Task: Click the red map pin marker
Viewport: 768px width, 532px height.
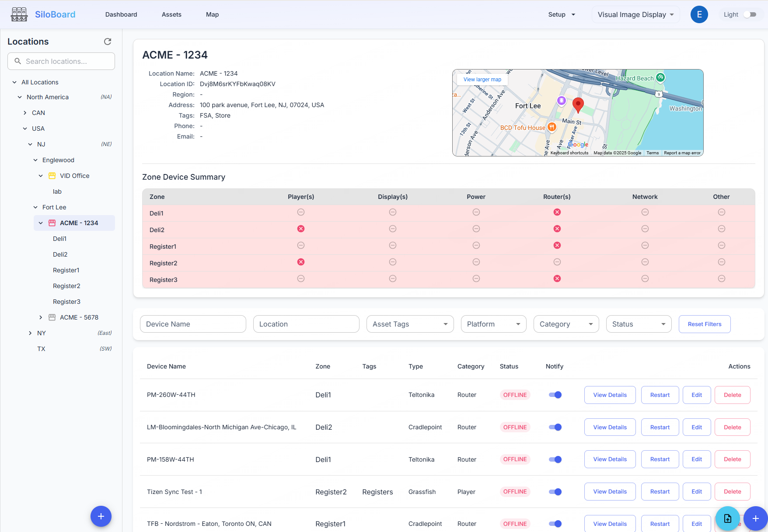Action: pyautogui.click(x=578, y=105)
